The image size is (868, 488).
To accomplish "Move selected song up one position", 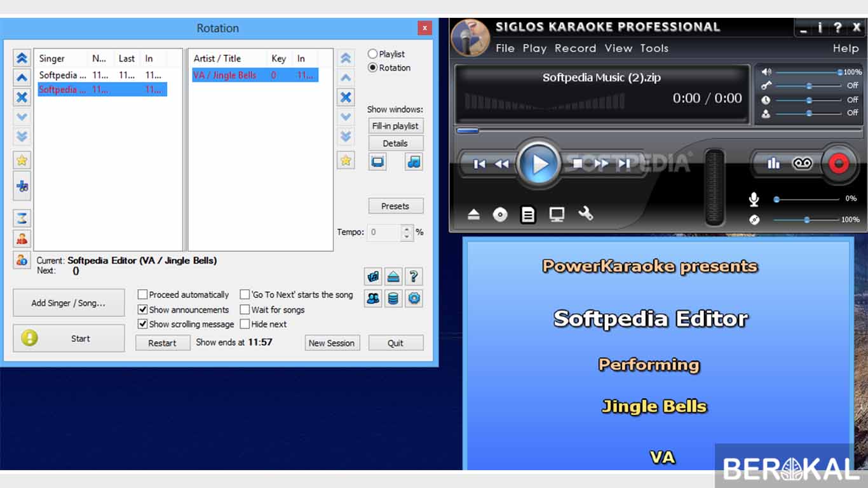I will pyautogui.click(x=346, y=78).
